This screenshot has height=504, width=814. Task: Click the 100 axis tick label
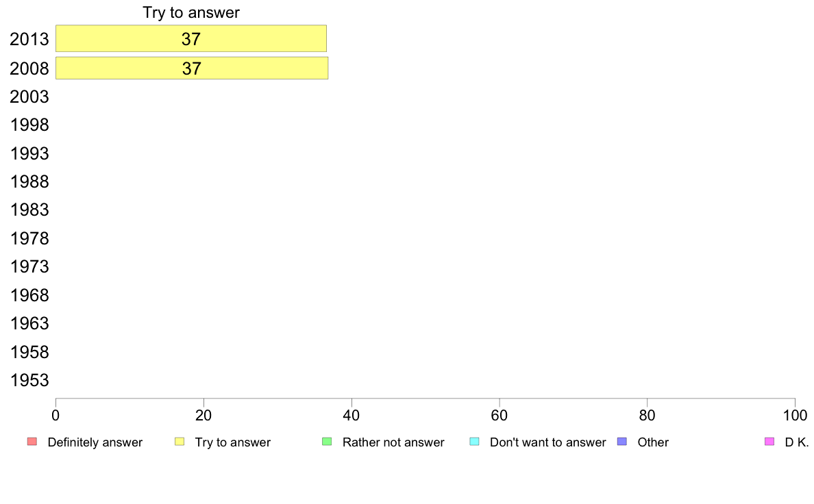[795, 415]
